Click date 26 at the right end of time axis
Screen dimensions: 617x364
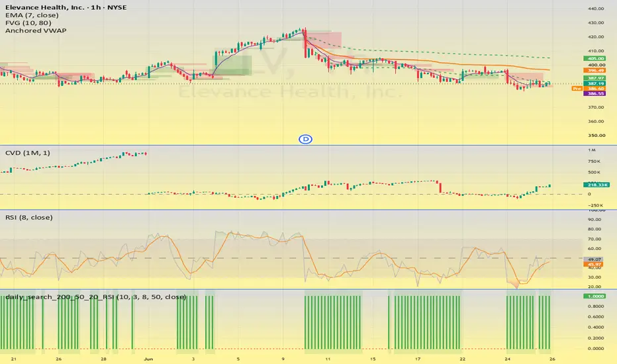pyautogui.click(x=553, y=359)
